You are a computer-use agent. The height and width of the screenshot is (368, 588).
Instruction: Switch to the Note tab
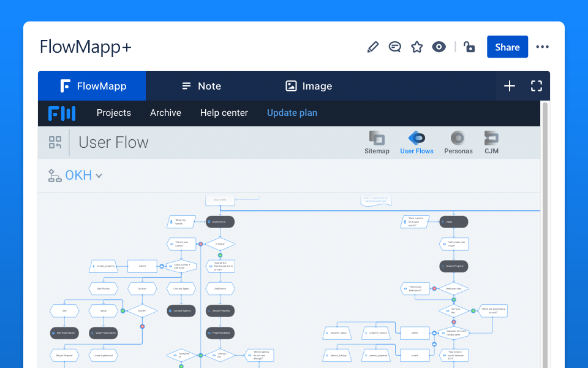point(202,86)
